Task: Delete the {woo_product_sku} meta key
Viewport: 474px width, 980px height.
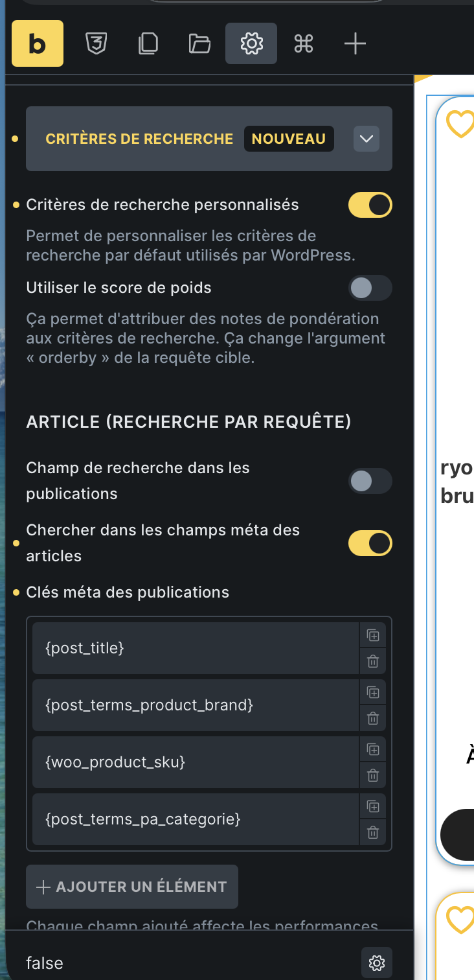Action: point(373,775)
